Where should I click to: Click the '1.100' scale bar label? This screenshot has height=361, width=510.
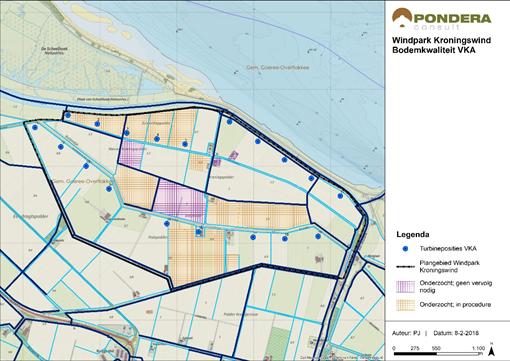coord(478,348)
